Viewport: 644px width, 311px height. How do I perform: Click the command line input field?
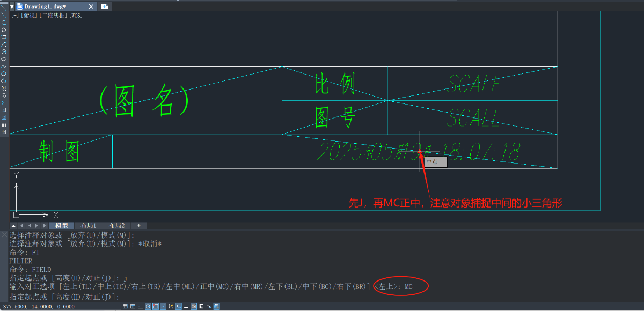322,297
